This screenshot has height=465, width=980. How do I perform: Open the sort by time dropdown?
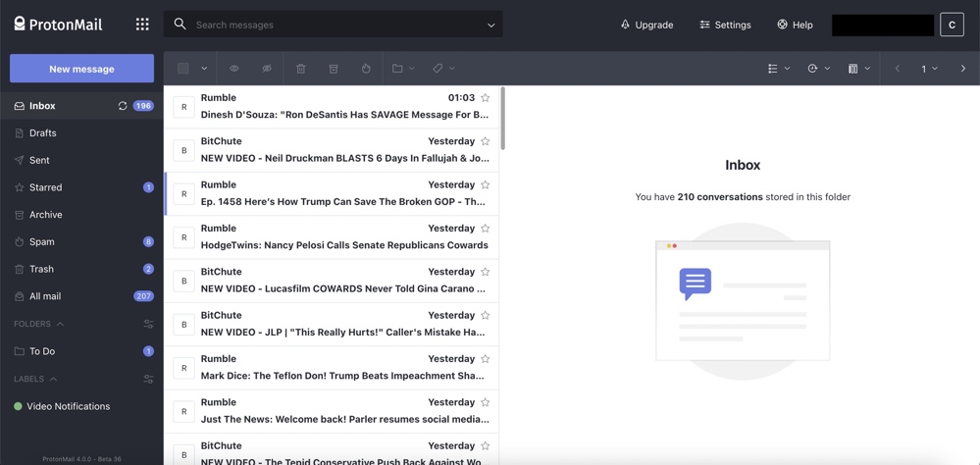click(819, 69)
